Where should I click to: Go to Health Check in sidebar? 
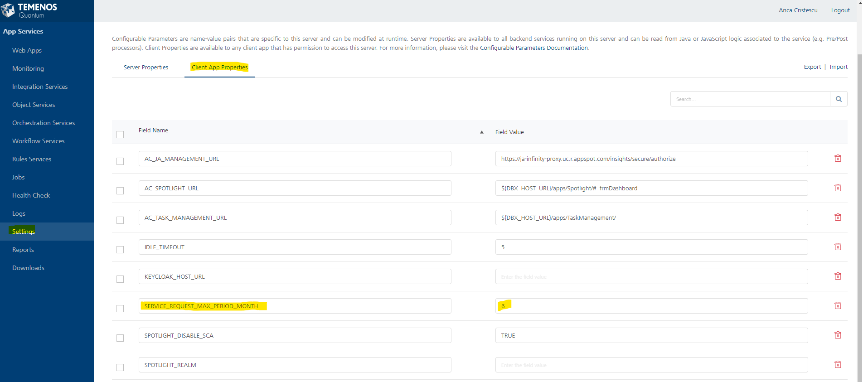click(x=31, y=195)
